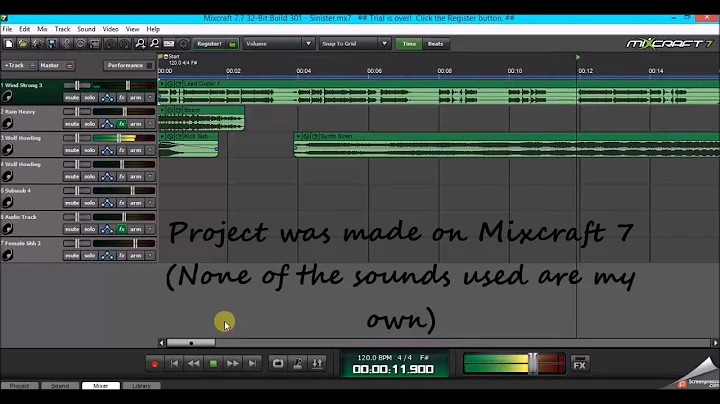Open the Track menu

[62, 29]
